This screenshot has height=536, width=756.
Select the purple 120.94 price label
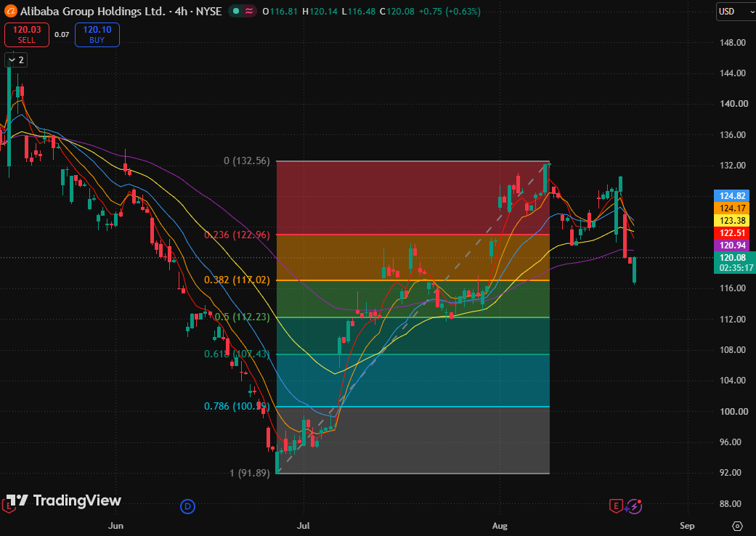(731, 245)
